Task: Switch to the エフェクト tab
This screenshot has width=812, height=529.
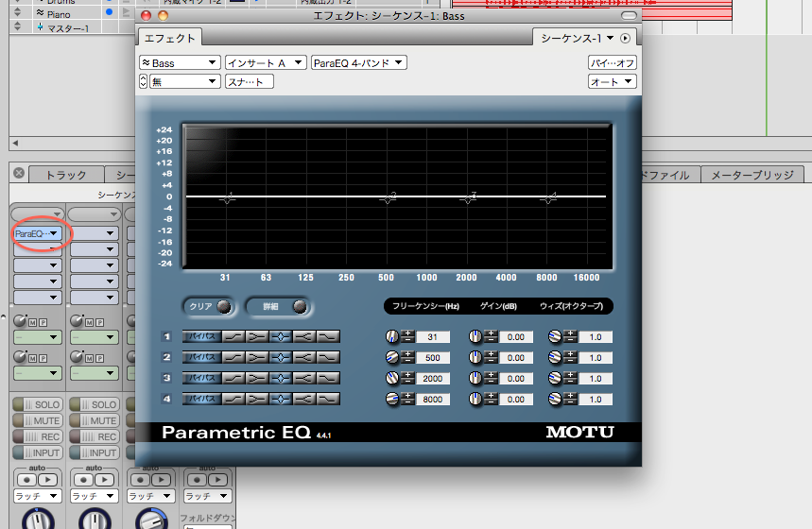Action: [170, 39]
